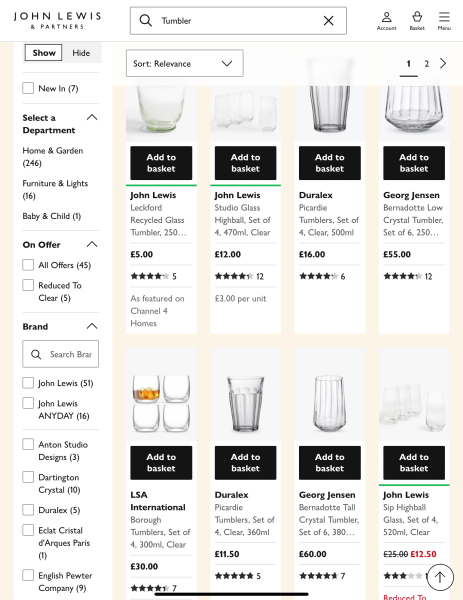Clear the search field with the X icon
The image size is (463, 600).
[328, 21]
